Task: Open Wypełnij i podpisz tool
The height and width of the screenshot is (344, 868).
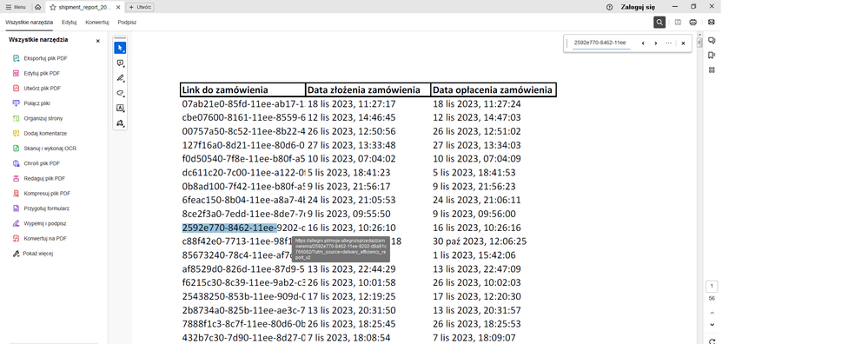Action: tap(39, 224)
